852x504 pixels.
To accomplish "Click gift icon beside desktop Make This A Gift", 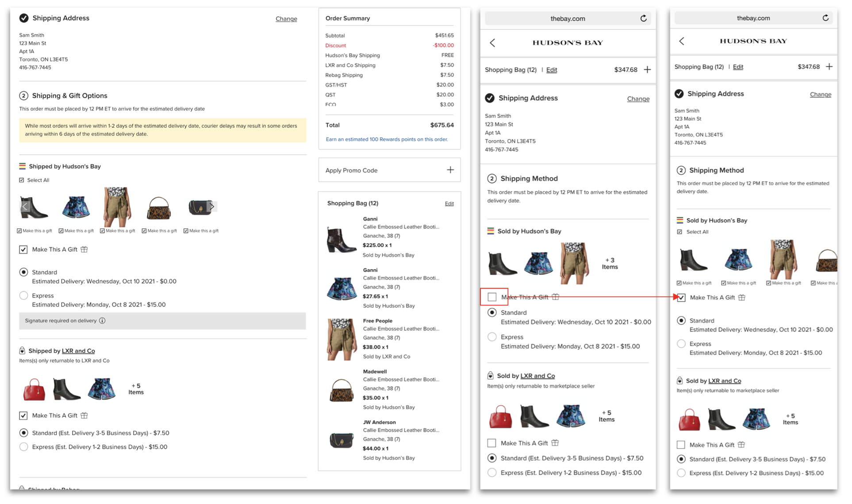I will (84, 250).
